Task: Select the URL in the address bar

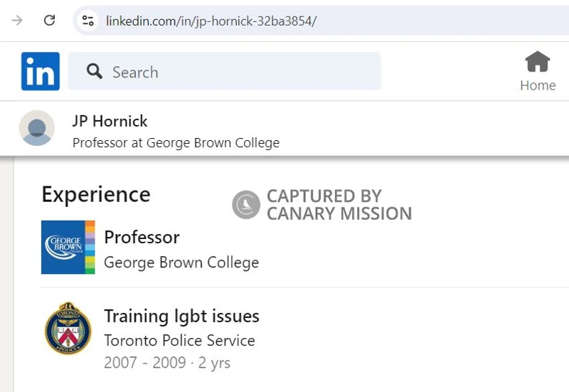Action: 211,21
